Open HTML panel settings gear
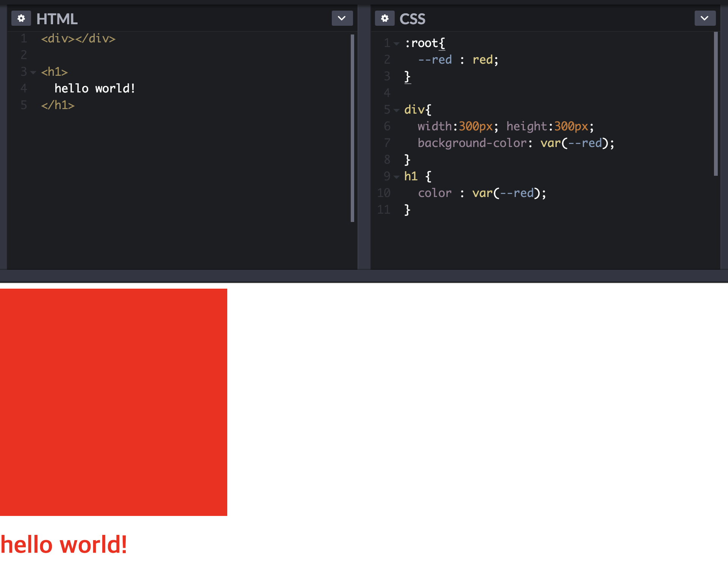Screen dimensions: 728x572 coord(21,18)
